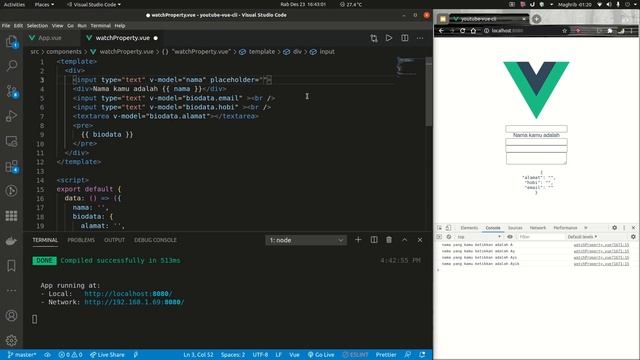This screenshot has width=640, height=360.
Task: Toggle the DevTools console sidebar
Action: click(x=439, y=237)
